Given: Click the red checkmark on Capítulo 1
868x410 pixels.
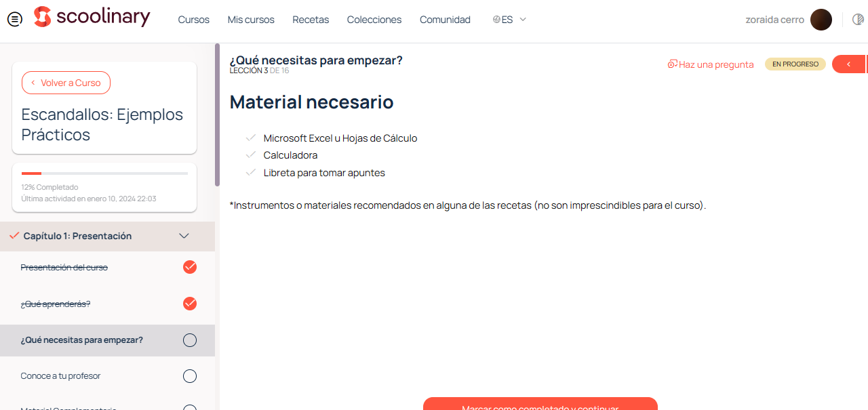Looking at the screenshot, I should (14, 236).
